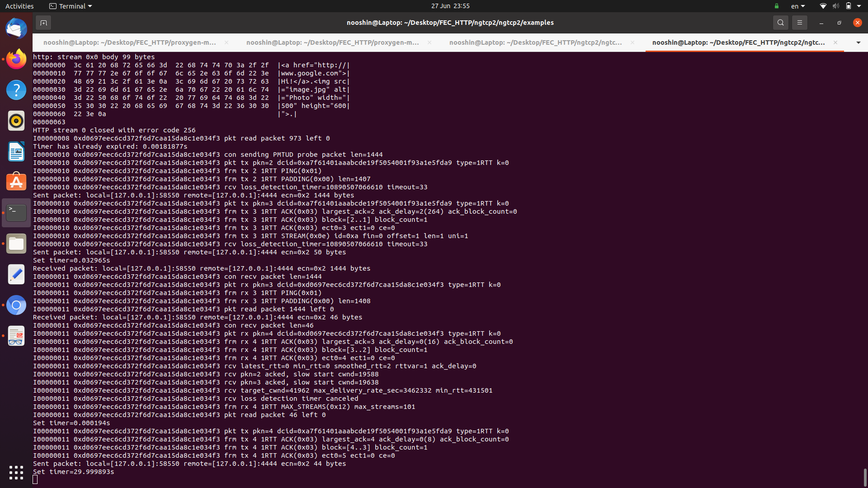868x488 pixels.
Task: Click the terminal vertical scrollbar
Action: point(865,476)
